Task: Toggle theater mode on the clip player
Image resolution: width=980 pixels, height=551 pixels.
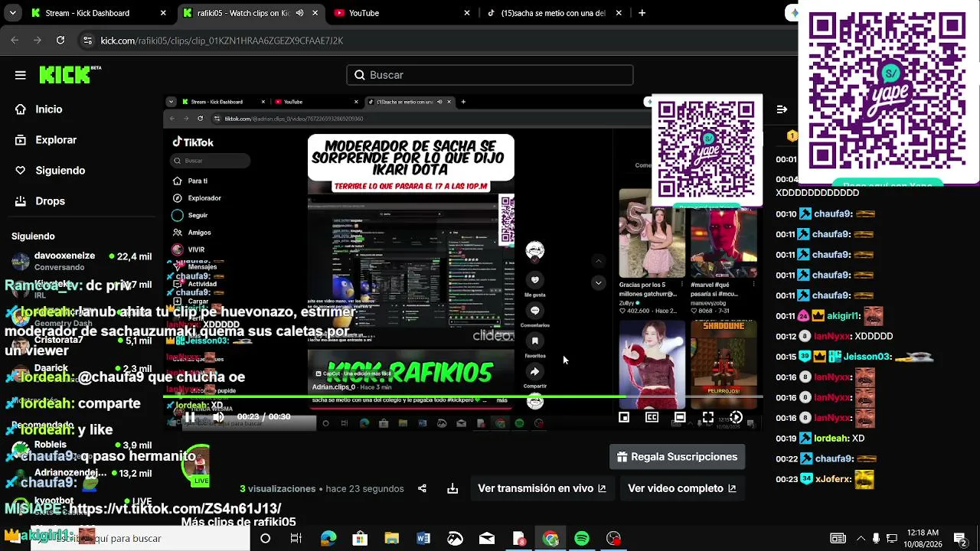Action: point(680,417)
